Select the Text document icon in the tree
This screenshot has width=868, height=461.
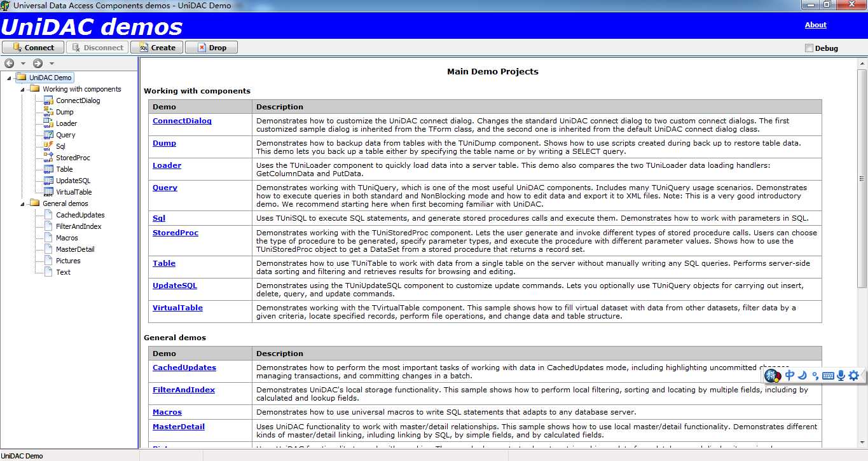pos(48,272)
